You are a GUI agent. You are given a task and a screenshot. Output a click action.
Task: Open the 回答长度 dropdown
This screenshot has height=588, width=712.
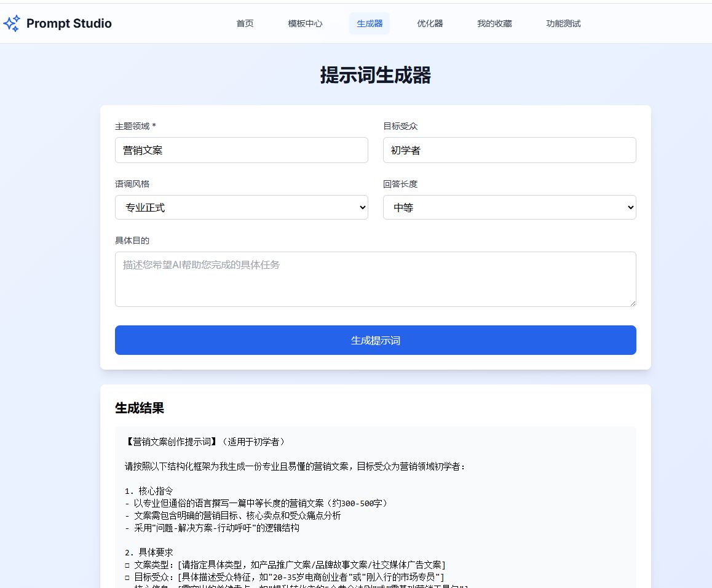(x=509, y=207)
